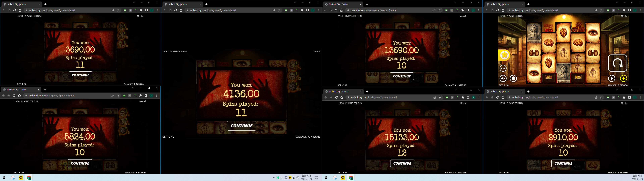Open Extensions puzzle icon in 15133.00 win window
644x181 pixels.
[x=463, y=98]
